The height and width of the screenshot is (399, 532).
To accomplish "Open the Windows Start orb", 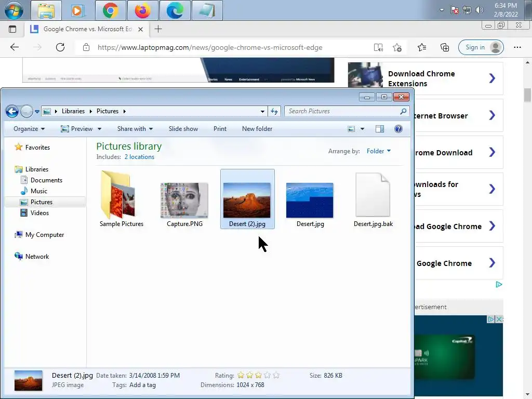I will (x=14, y=10).
